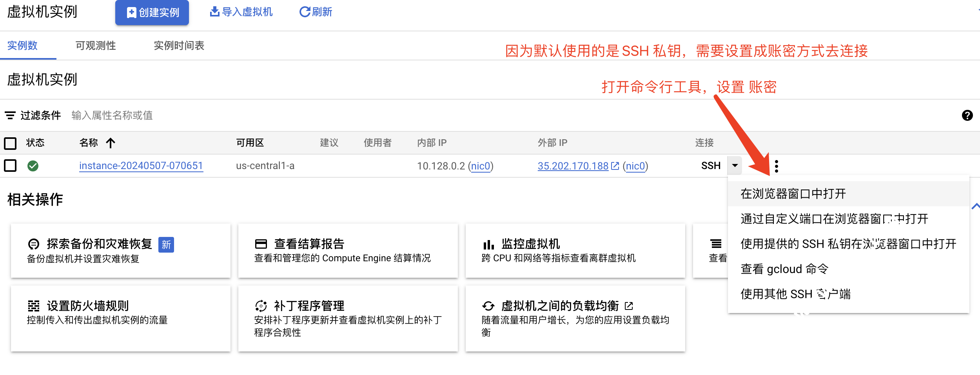Open the 监控虚拟机 card
The width and height of the screenshot is (980, 375).
coord(575,251)
